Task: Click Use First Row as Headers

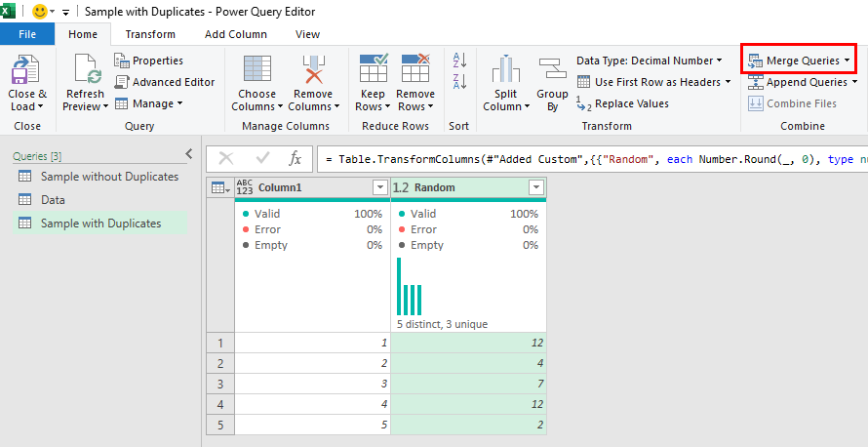Action: (x=653, y=82)
